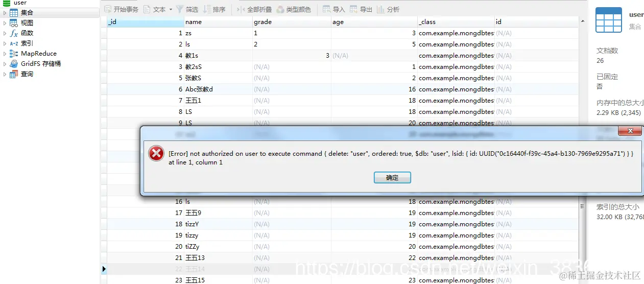Click the 导入 (import) toolbar button
644x284 pixels.
coord(334,9)
